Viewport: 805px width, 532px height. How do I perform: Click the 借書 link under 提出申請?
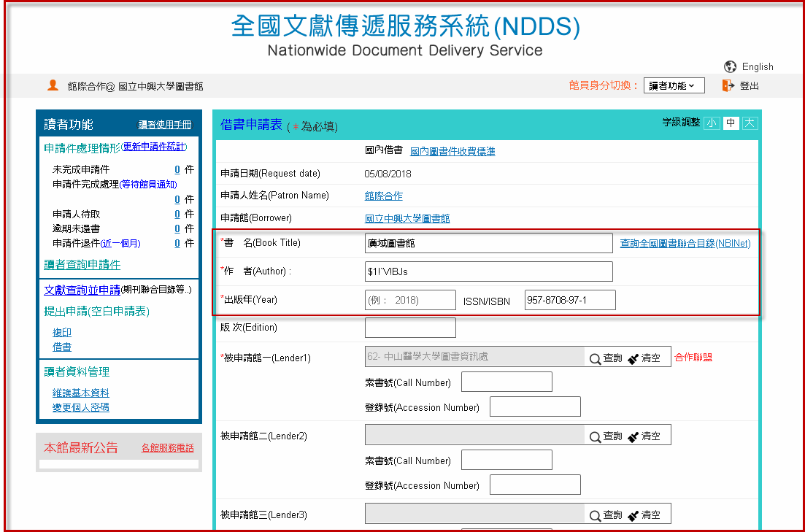(x=61, y=347)
